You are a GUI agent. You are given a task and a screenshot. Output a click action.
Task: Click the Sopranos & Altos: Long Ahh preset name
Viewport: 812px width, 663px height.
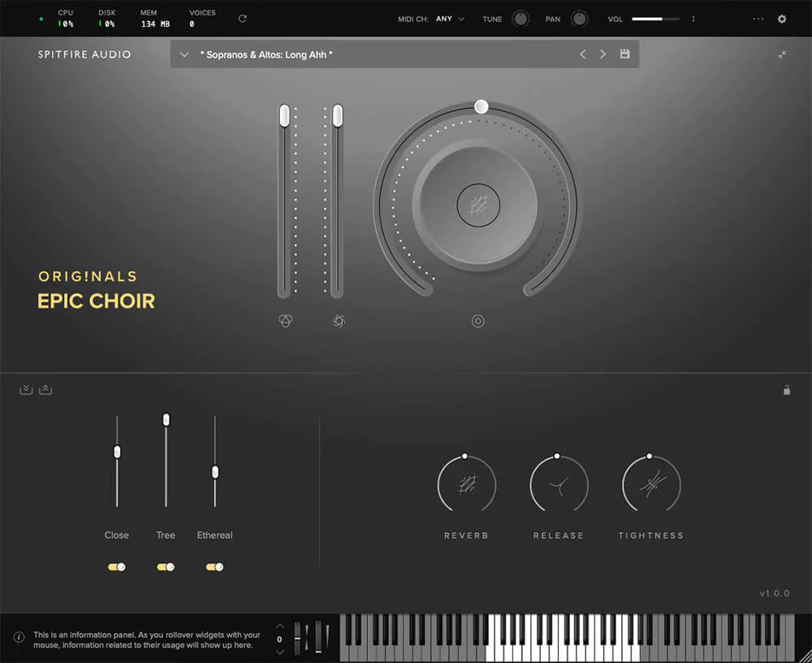tap(266, 54)
